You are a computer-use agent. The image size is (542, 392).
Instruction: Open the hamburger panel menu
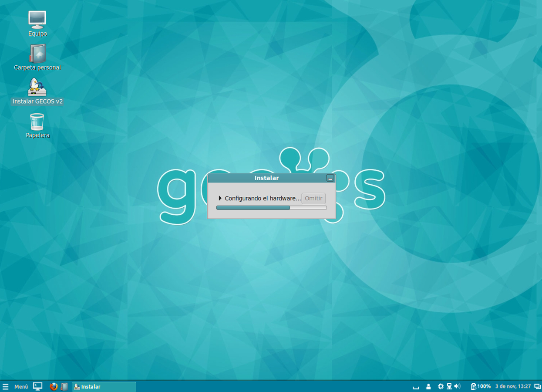point(6,386)
